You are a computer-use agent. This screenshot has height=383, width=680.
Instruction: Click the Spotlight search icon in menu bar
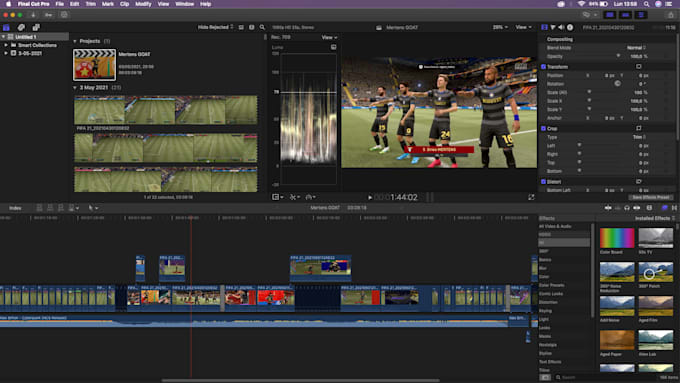pyautogui.click(x=647, y=4)
